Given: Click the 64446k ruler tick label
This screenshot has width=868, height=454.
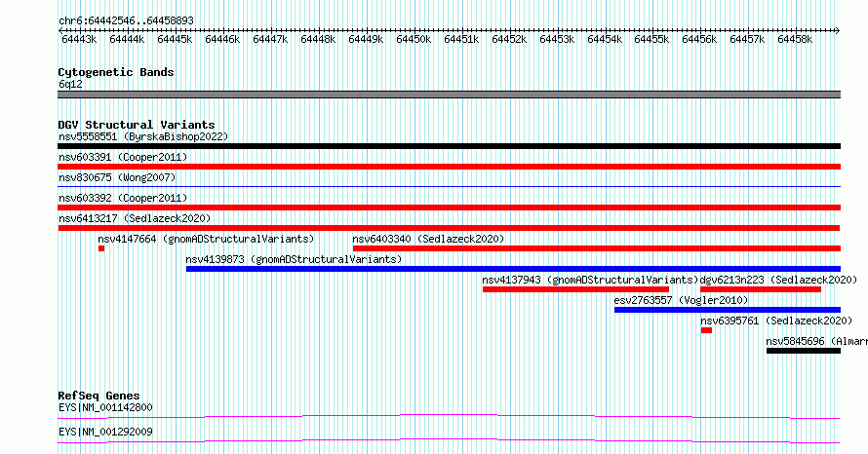Looking at the screenshot, I should 222,40.
